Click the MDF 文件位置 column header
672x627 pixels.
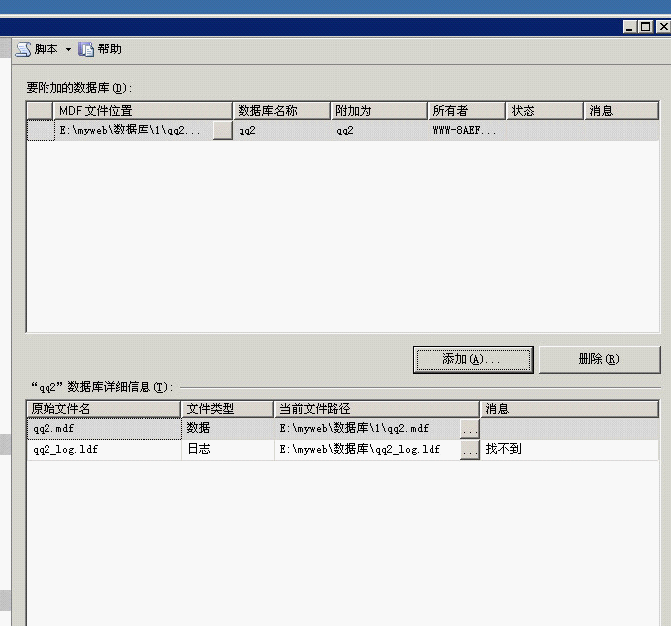click(x=144, y=111)
